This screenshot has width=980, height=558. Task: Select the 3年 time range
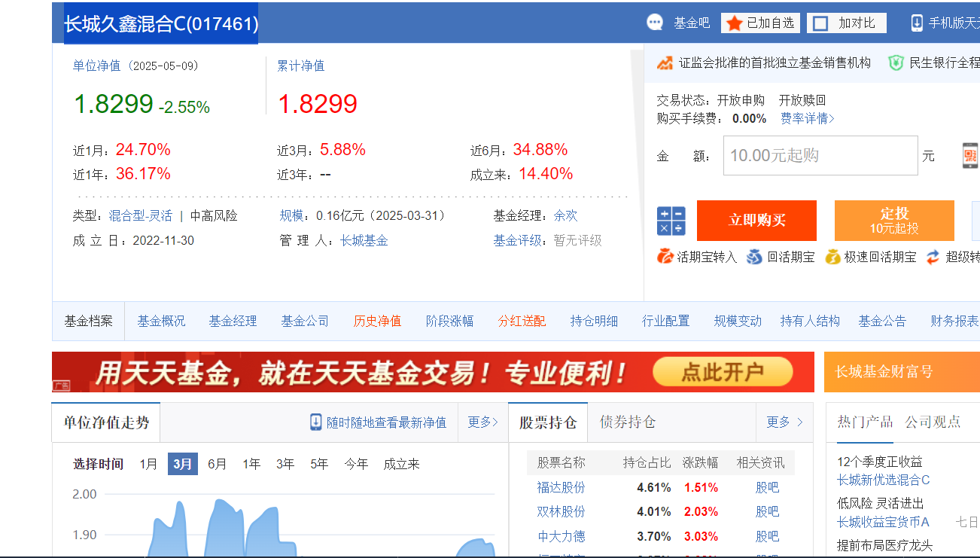point(285,464)
